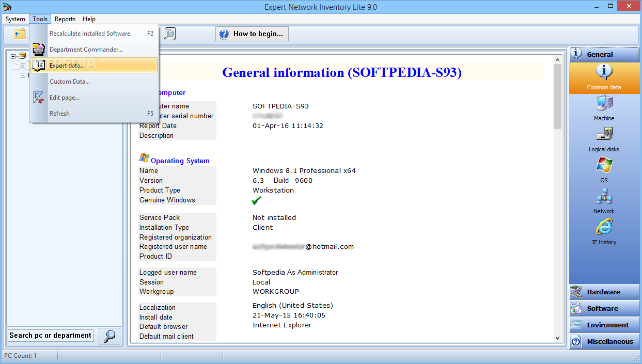
Task: Click the Export data menu icon
Action: click(39, 66)
